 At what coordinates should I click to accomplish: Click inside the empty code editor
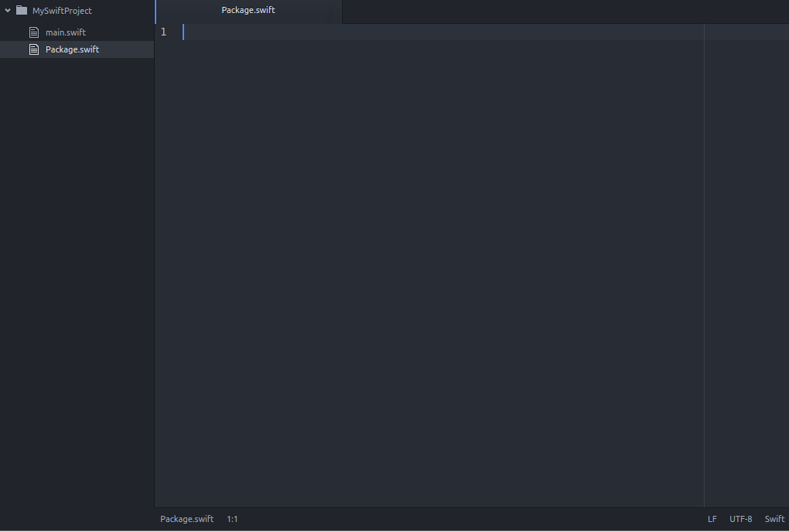pos(394,225)
